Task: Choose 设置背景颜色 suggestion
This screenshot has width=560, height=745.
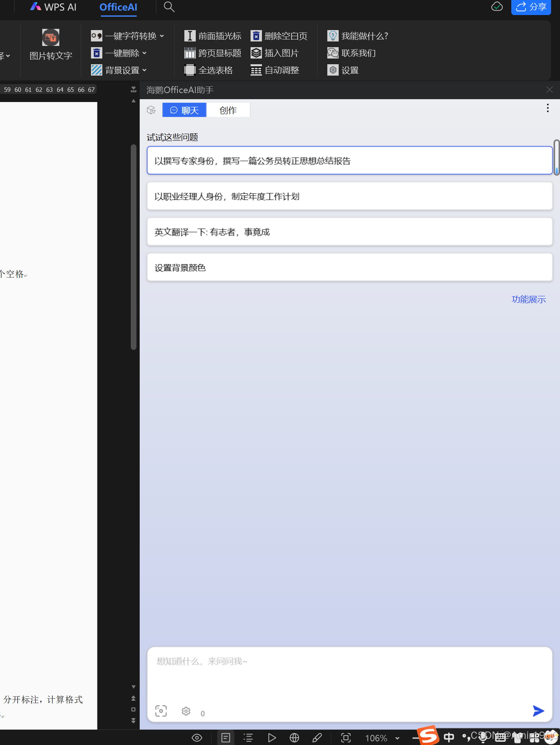Action: (x=350, y=267)
